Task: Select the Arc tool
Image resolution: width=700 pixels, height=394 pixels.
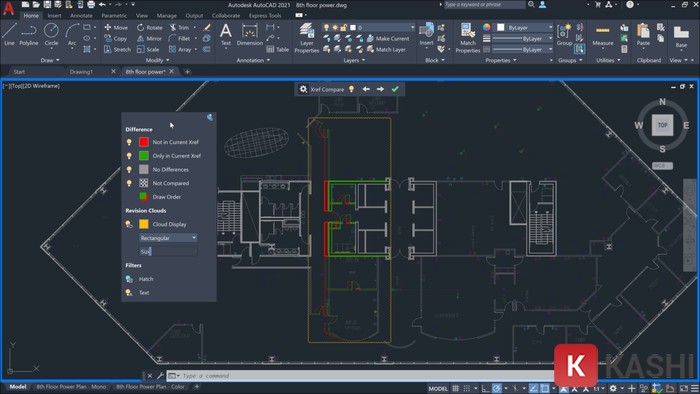Action: point(72,34)
